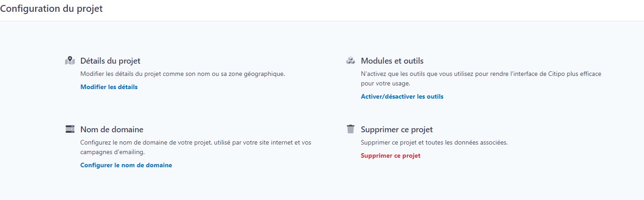Click the trash can icon for project deletion
The width and height of the screenshot is (644, 200).
pyautogui.click(x=350, y=129)
